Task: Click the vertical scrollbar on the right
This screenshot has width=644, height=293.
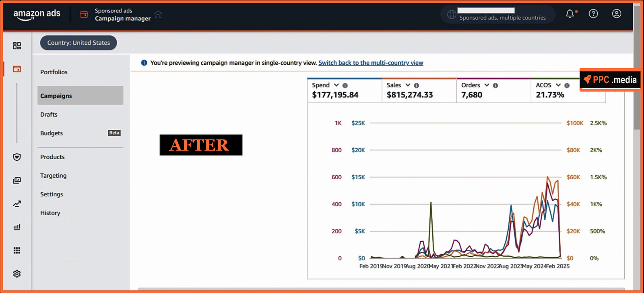Action: click(x=637, y=80)
